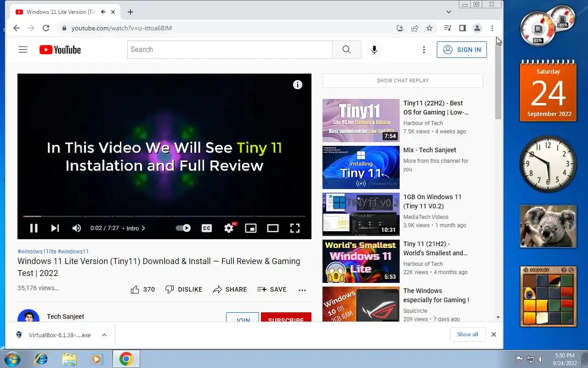The image size is (588, 368).
Task: Click the search magnifier button
Action: click(x=347, y=50)
